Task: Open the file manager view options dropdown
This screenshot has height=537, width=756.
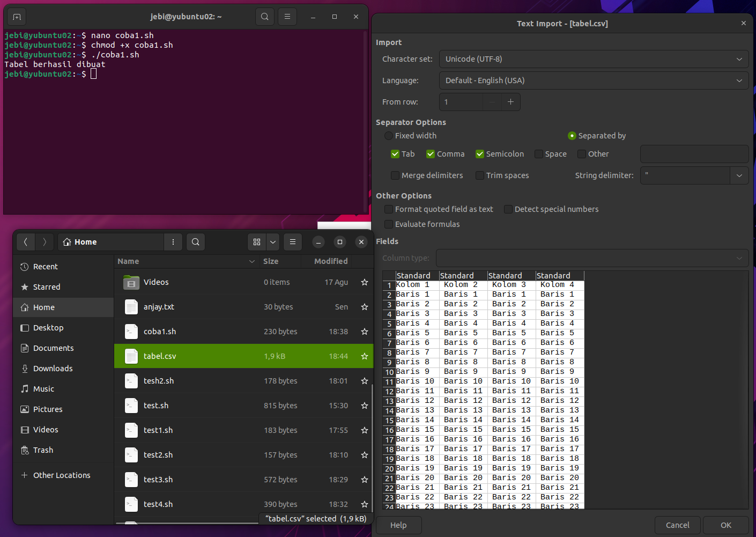Action: 273,242
